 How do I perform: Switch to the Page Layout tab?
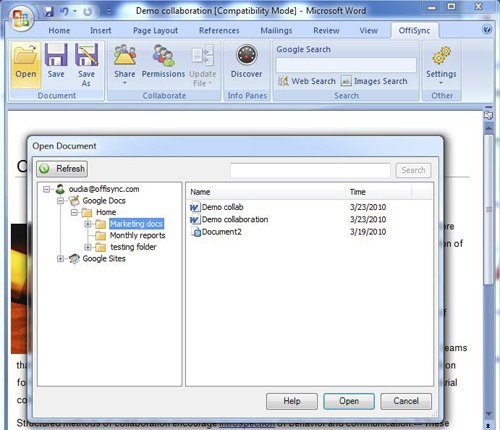155,31
